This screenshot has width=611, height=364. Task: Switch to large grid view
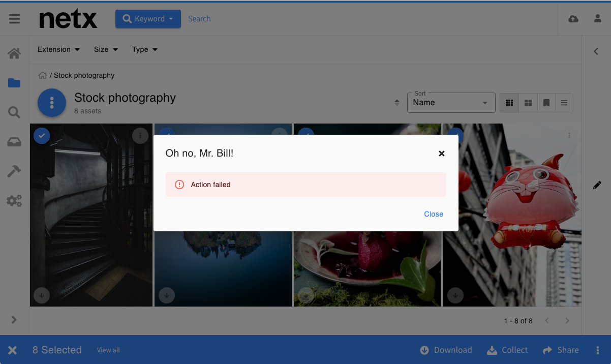click(x=528, y=103)
